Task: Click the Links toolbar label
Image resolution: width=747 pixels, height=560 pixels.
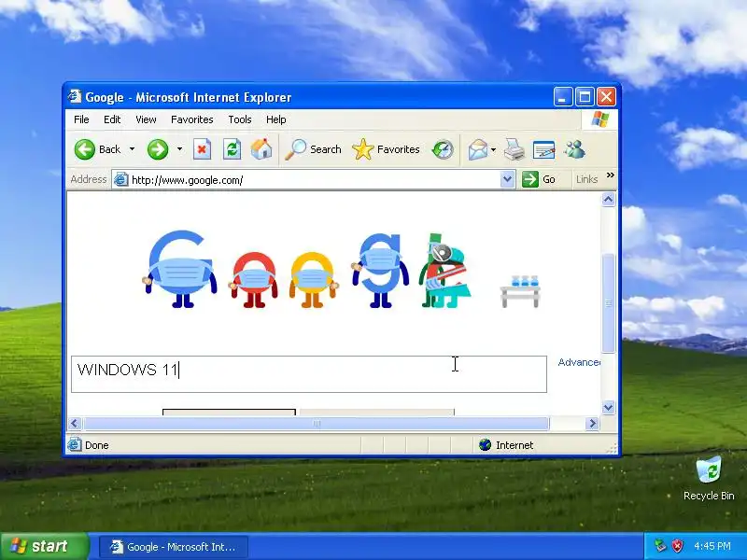Action: pos(587,179)
